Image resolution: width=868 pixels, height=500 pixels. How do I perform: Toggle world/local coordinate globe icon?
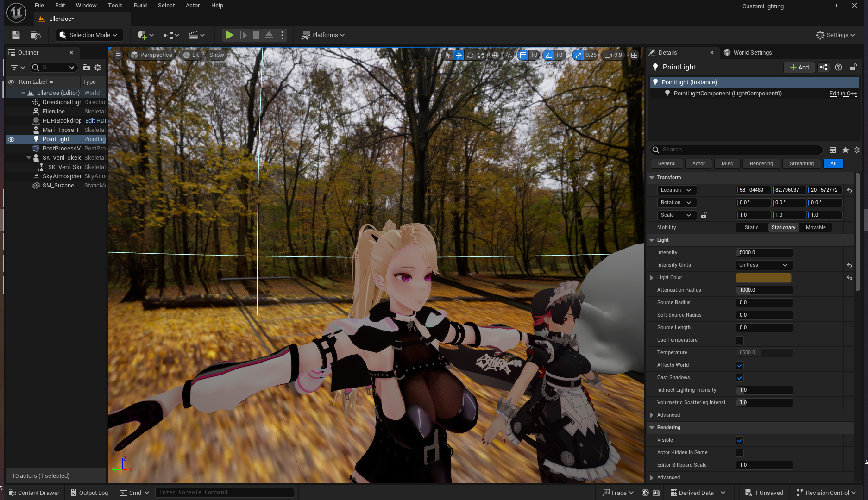pyautogui.click(x=496, y=55)
